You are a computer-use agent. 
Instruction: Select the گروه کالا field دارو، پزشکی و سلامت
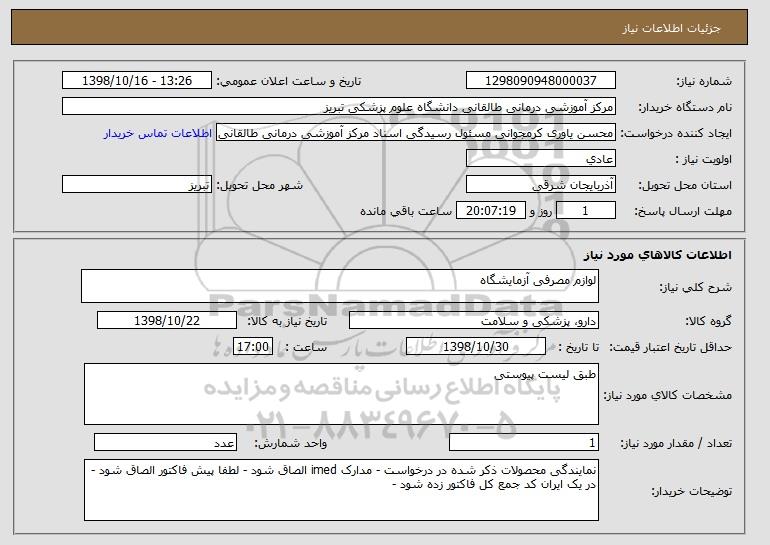[x=474, y=321]
